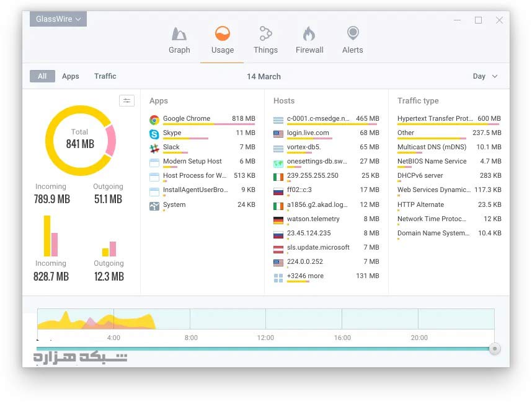The height and width of the screenshot is (402, 532).
Task: Click the map icon beside onesettings-db.sw
Action: pyautogui.click(x=278, y=164)
